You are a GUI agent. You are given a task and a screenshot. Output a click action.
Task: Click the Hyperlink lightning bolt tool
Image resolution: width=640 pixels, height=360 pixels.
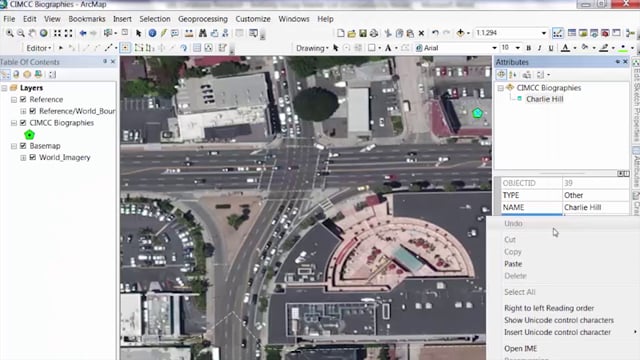click(x=164, y=33)
